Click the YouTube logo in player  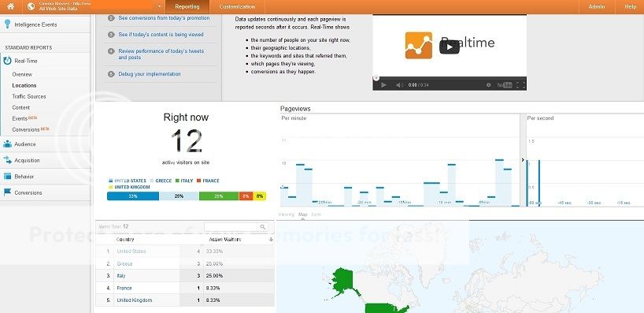pyautogui.click(x=505, y=85)
